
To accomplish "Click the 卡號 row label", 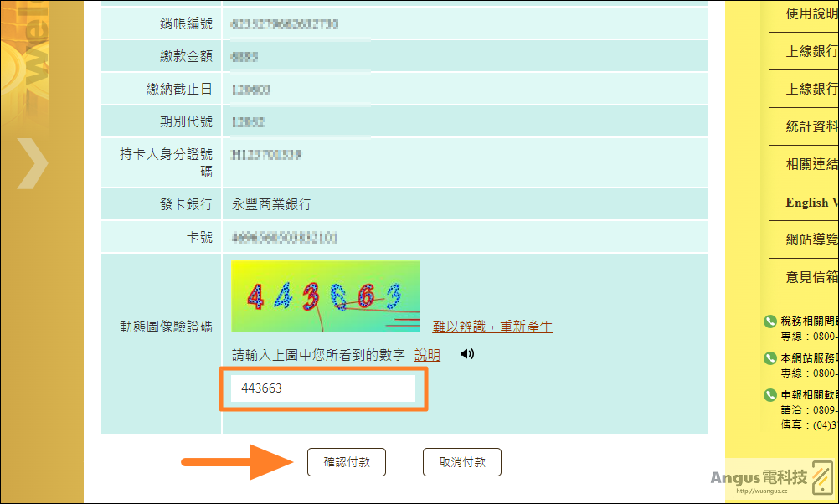I will pos(199,237).
